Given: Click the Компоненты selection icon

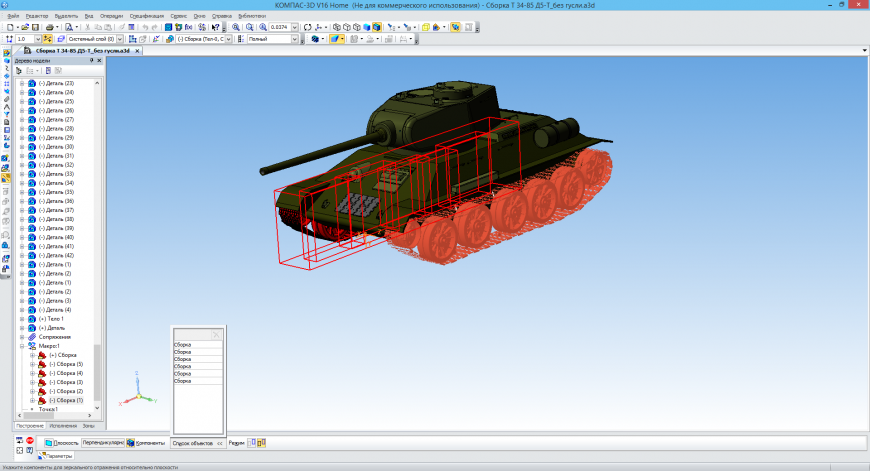Looking at the screenshot, I should click(130, 443).
